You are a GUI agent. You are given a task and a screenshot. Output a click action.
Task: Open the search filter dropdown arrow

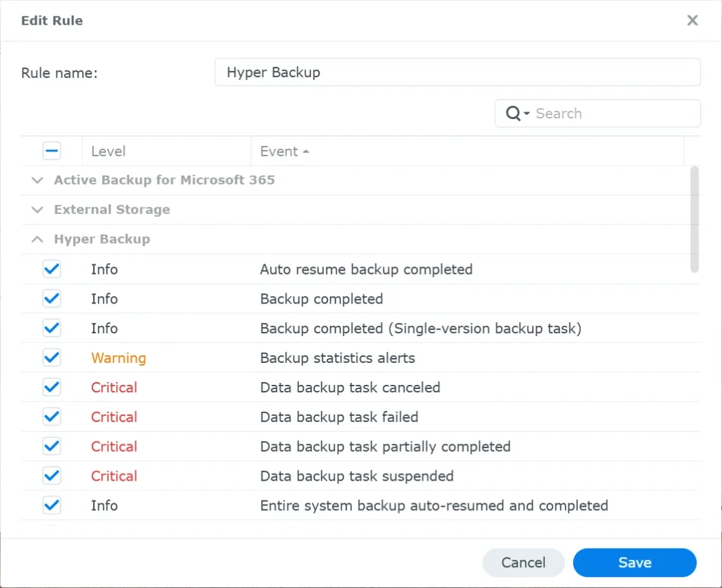[527, 113]
